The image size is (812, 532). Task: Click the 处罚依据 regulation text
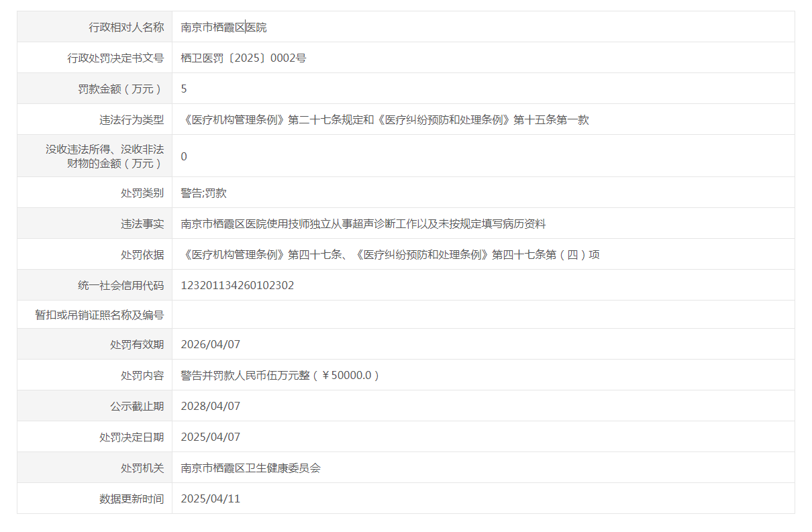pyautogui.click(x=391, y=255)
